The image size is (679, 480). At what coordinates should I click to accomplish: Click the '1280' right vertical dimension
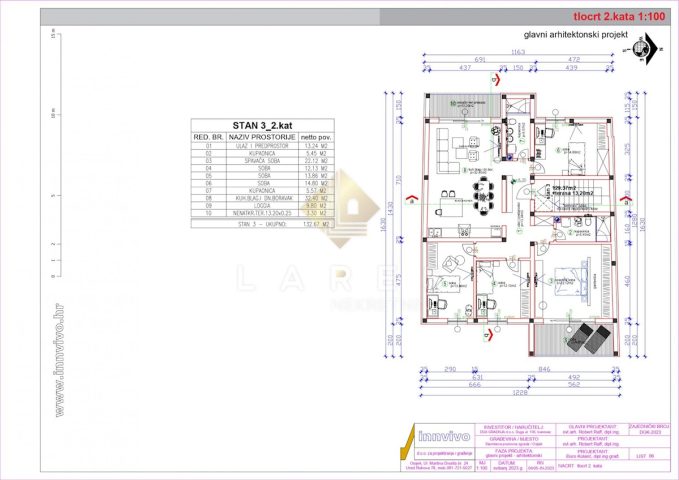(x=636, y=222)
